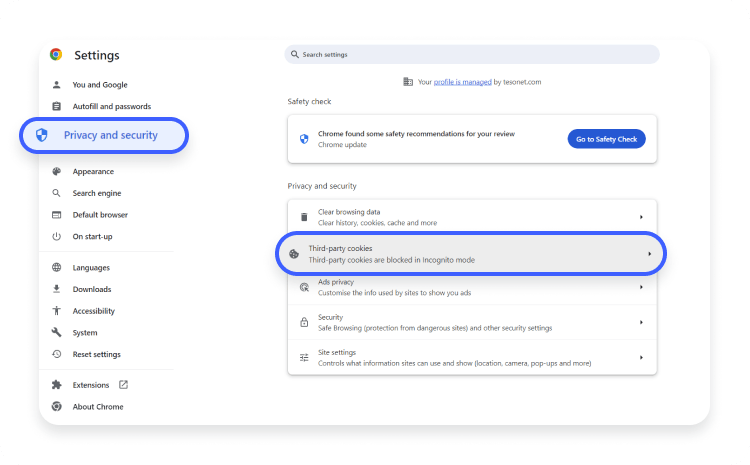Image resolution: width=750 pixels, height=465 pixels.
Task: Expand Third-party cookies with its arrow
Action: (650, 254)
